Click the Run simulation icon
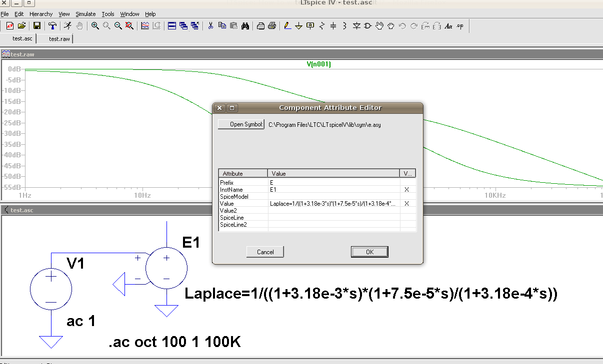The width and height of the screenshot is (603, 364). click(x=67, y=26)
